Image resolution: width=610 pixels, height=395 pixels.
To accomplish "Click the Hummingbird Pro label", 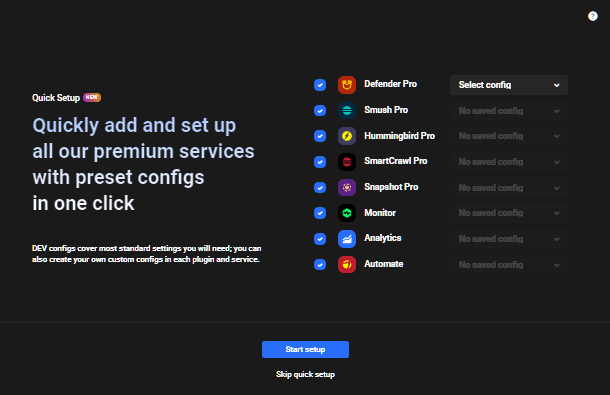I will [399, 136].
